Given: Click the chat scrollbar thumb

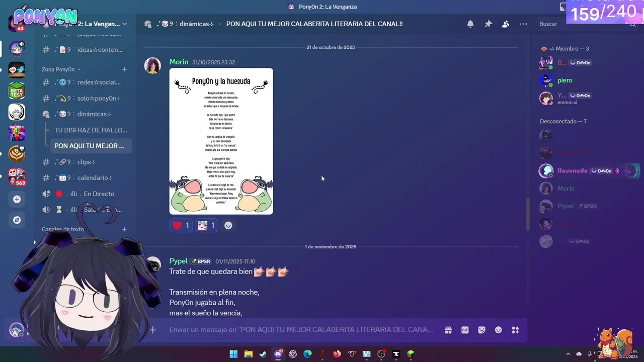Looking at the screenshot, I should click(x=528, y=215).
